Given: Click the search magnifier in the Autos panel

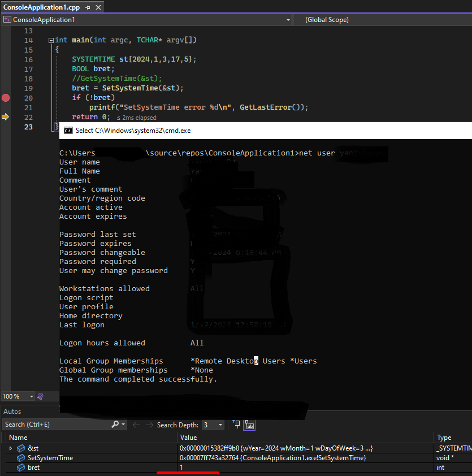Looking at the screenshot, I should 115,424.
